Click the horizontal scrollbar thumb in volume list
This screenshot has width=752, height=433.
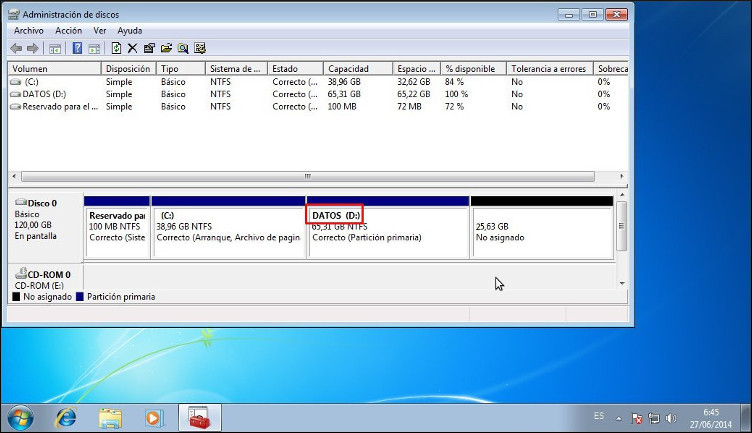tap(308, 176)
